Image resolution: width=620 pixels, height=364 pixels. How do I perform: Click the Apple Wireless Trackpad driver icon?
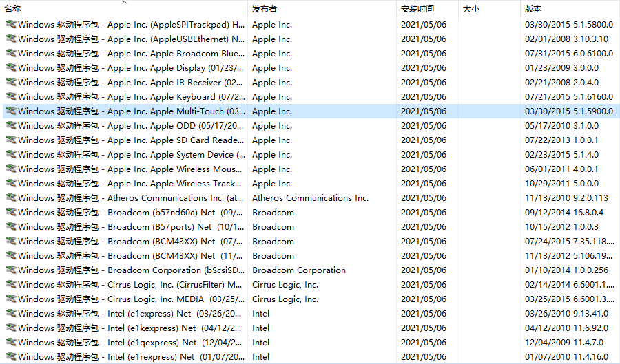(11, 183)
